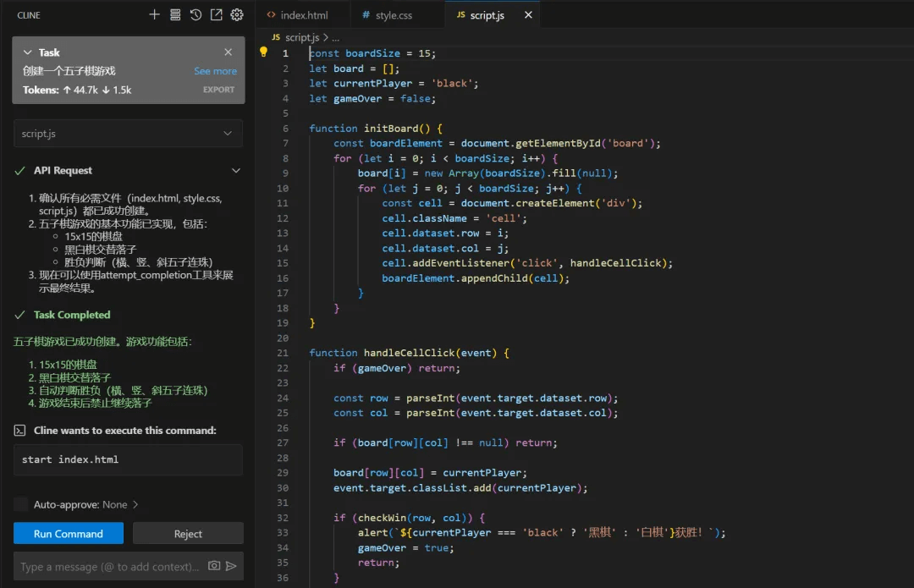Click See more link in Task
The height and width of the screenshot is (588, 914).
(215, 71)
